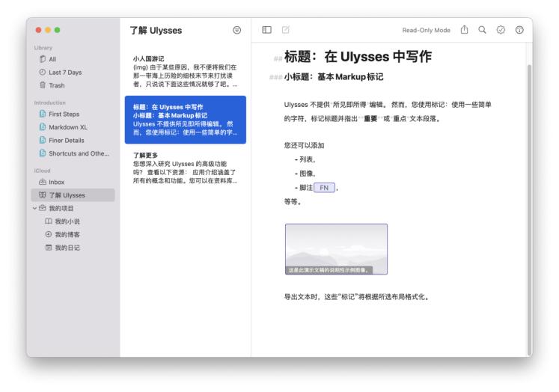The image size is (559, 392).
Task: Click the Finer Details document icon
Action: (x=43, y=140)
